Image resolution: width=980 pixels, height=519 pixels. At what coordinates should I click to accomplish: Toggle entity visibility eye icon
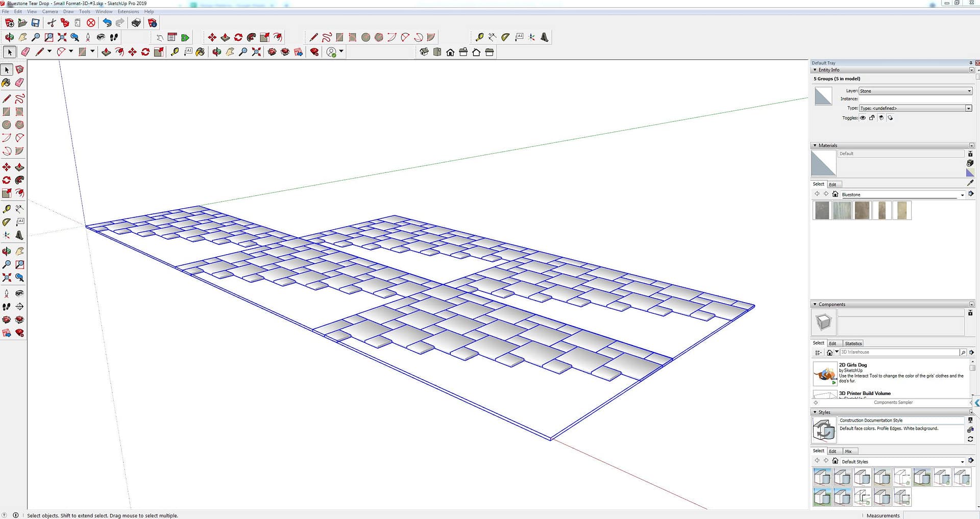point(863,118)
